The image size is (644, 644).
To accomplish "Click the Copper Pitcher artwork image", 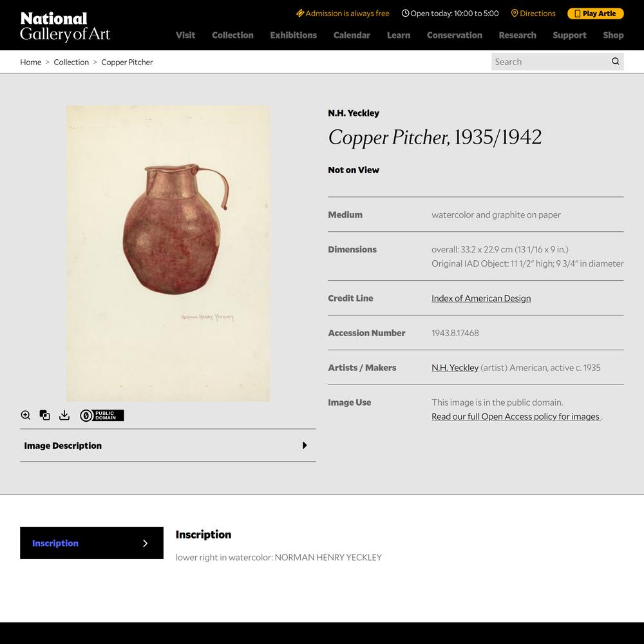I will (x=168, y=253).
